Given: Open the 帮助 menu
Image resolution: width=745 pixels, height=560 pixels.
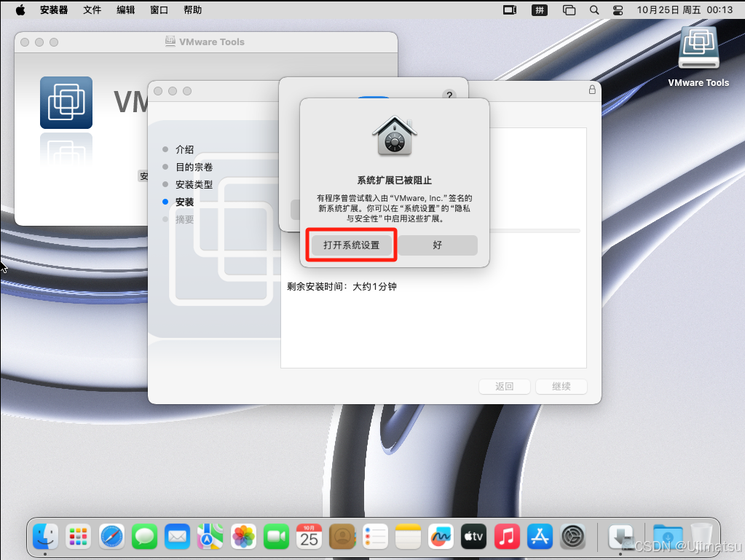Looking at the screenshot, I should click(193, 10).
